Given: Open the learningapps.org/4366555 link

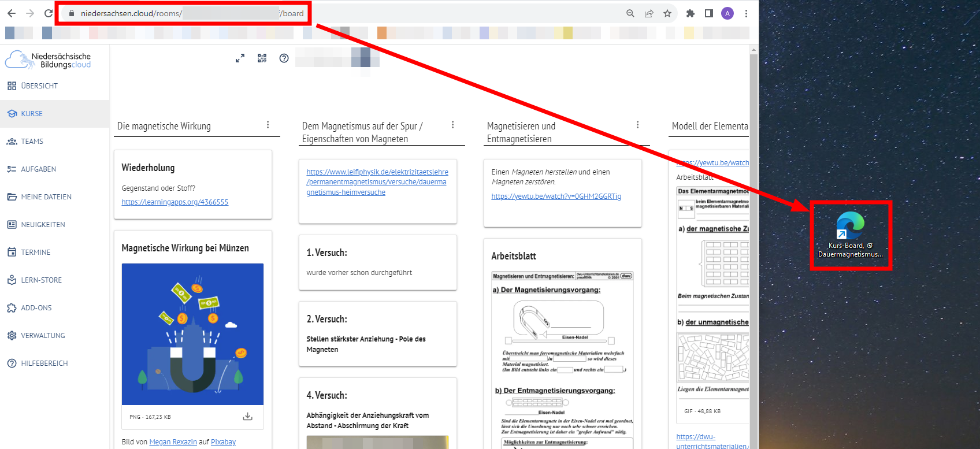Looking at the screenshot, I should pos(175,202).
